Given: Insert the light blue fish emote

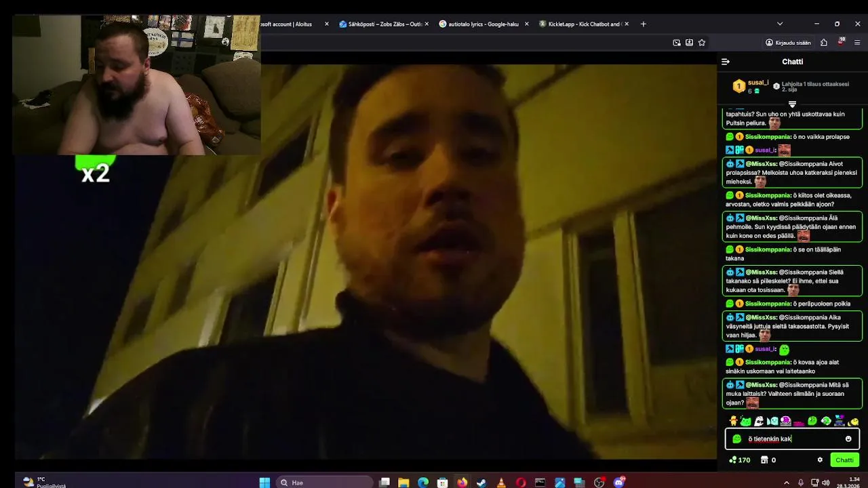Looking at the screenshot, I should pos(772,422).
